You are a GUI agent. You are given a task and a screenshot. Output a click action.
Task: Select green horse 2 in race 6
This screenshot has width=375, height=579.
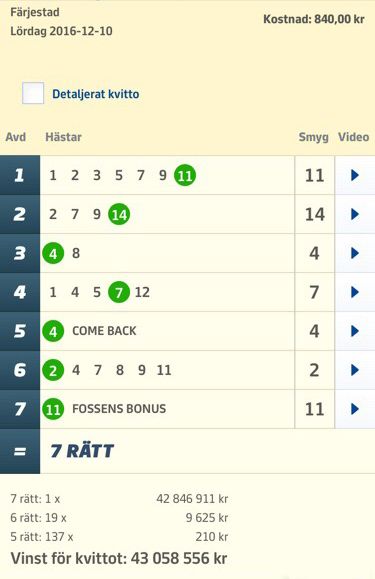53,370
